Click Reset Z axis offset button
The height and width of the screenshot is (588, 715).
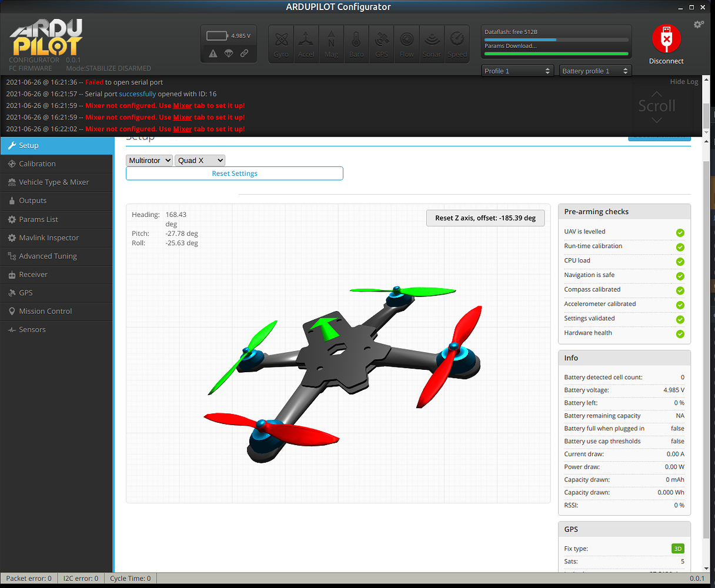pyautogui.click(x=485, y=218)
